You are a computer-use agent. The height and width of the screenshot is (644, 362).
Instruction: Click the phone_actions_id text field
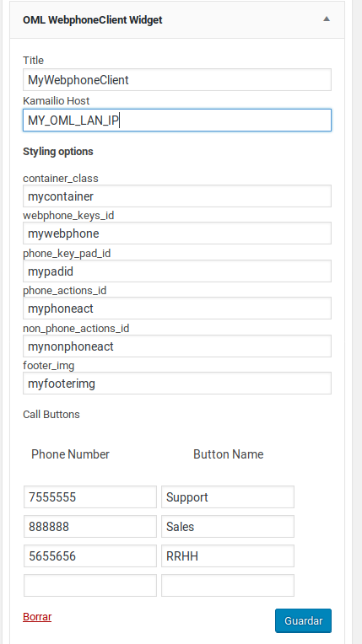tap(177, 308)
